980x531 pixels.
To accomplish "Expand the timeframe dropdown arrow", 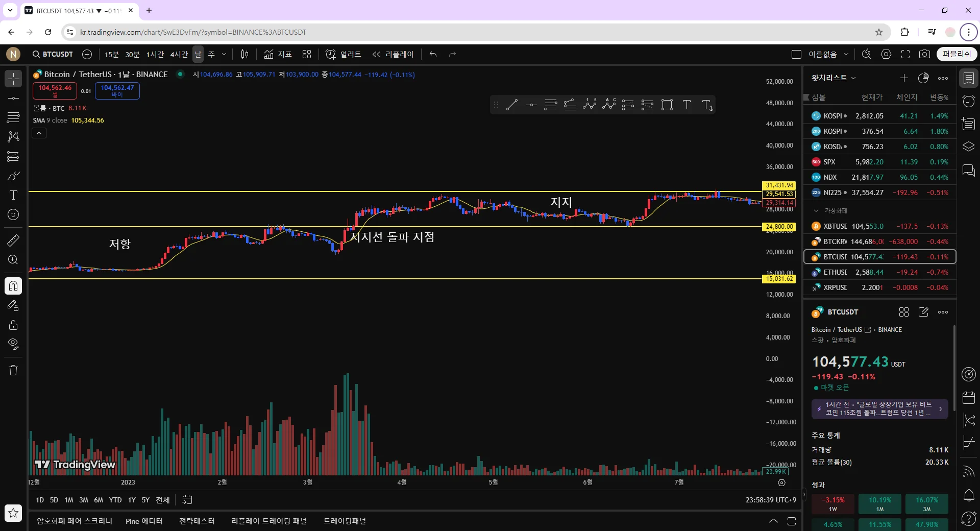I will click(x=224, y=54).
